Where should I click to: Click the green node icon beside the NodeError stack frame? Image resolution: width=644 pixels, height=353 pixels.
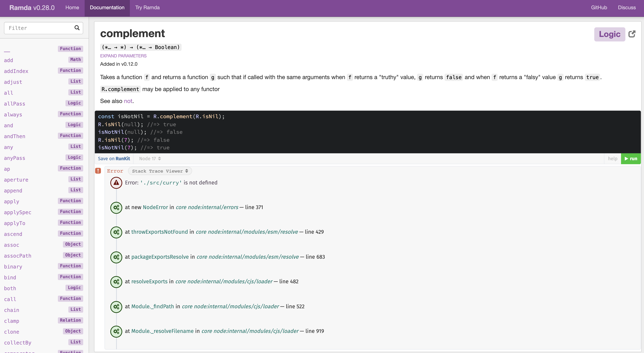116,207
